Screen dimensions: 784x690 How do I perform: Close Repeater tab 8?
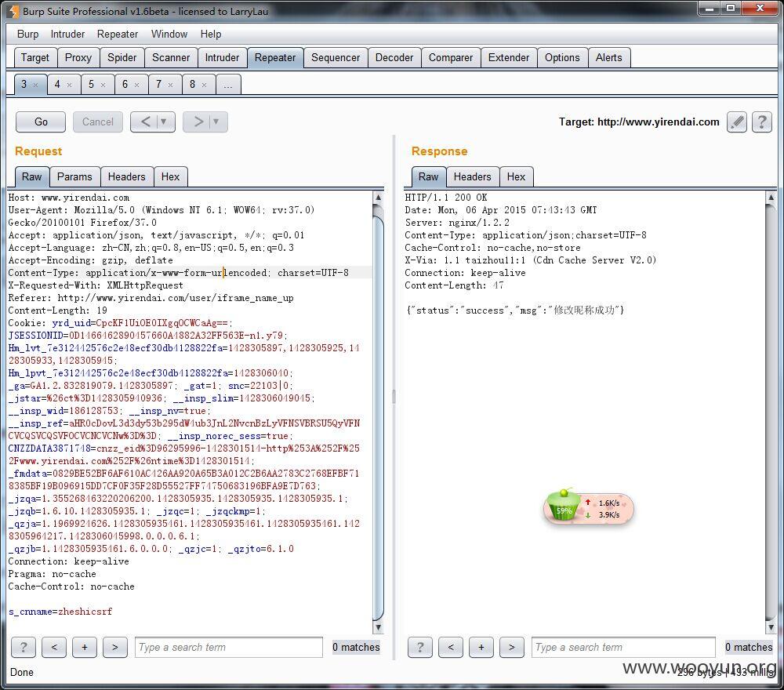[x=204, y=85]
